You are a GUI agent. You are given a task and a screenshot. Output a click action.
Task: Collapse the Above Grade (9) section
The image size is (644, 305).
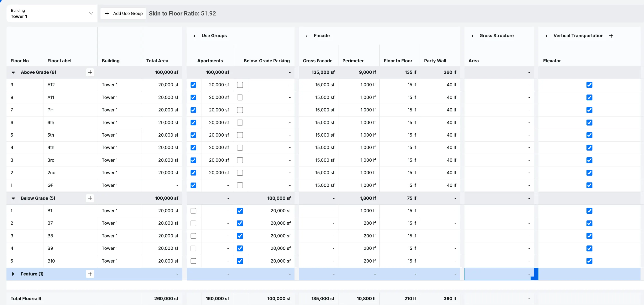pyautogui.click(x=13, y=72)
